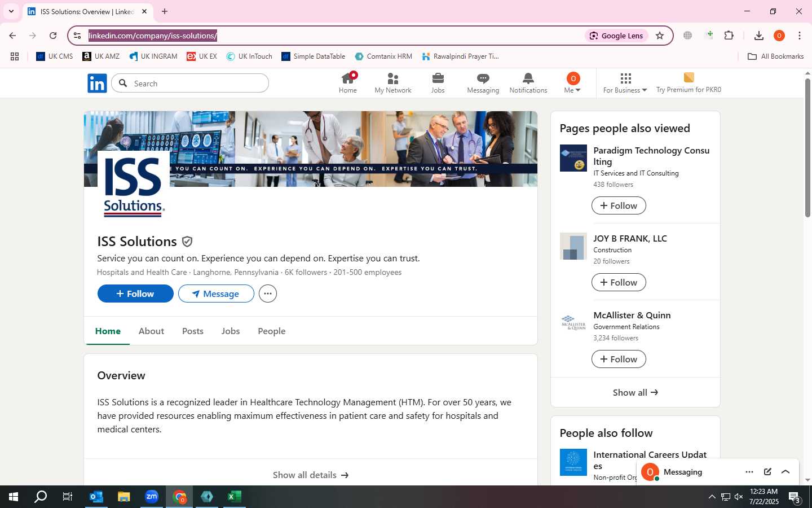
Task: Click the verified shield badge beside ISS Solutions
Action: click(187, 242)
